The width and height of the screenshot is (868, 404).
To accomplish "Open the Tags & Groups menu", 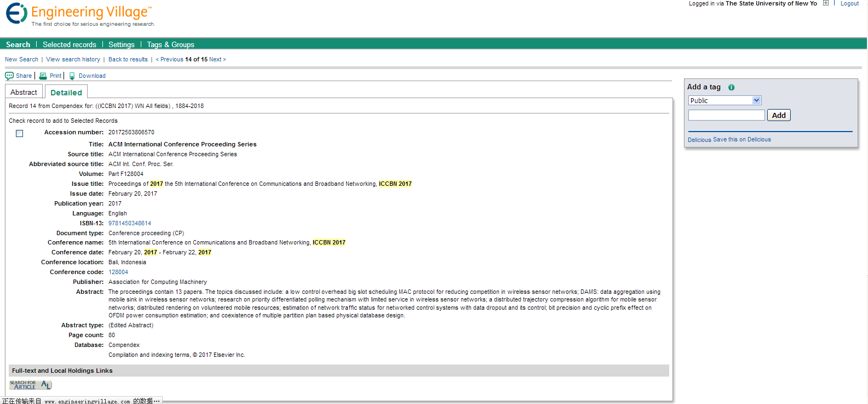I will [170, 44].
